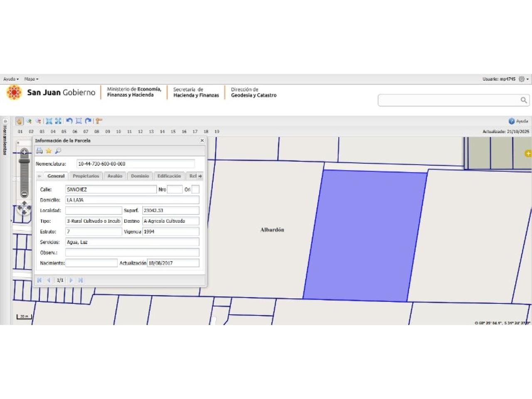Switch to the Propietarios tab
The height and width of the screenshot is (399, 532).
86,176
